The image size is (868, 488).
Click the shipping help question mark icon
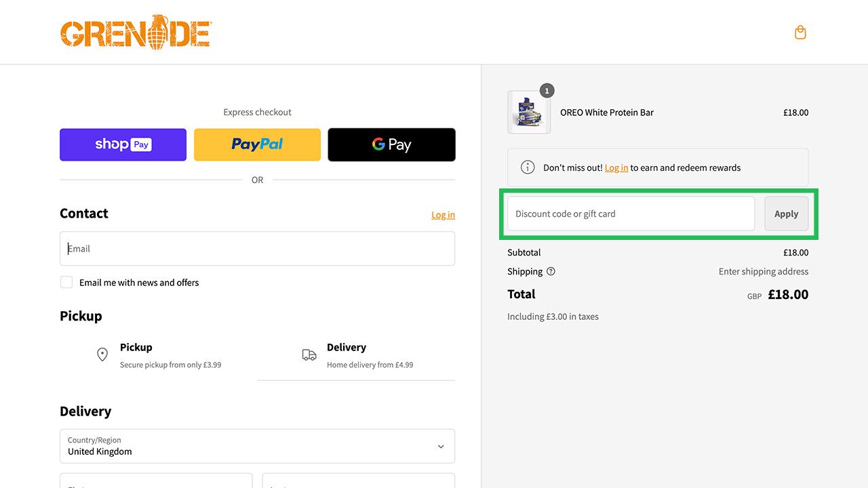[x=551, y=271]
